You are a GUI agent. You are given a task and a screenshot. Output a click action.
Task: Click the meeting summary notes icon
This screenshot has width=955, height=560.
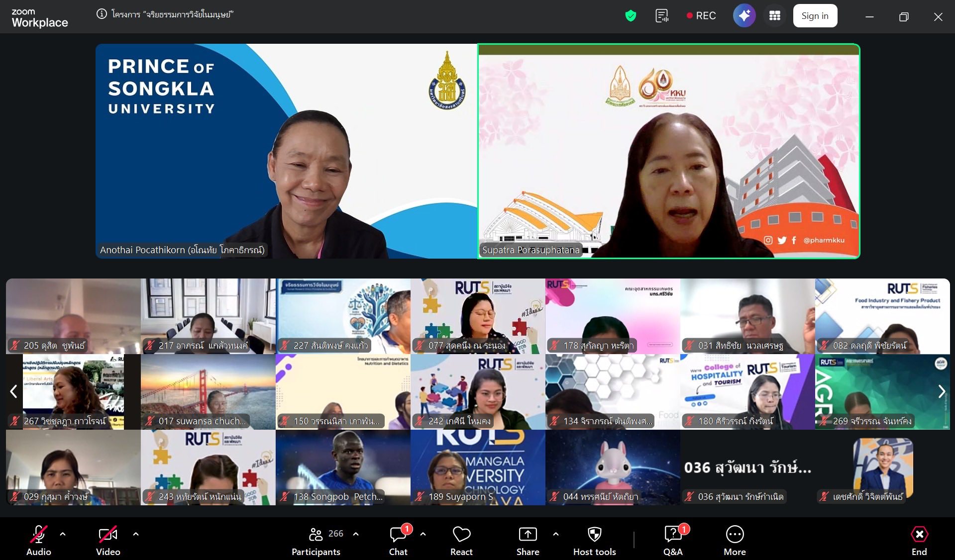pyautogui.click(x=662, y=16)
